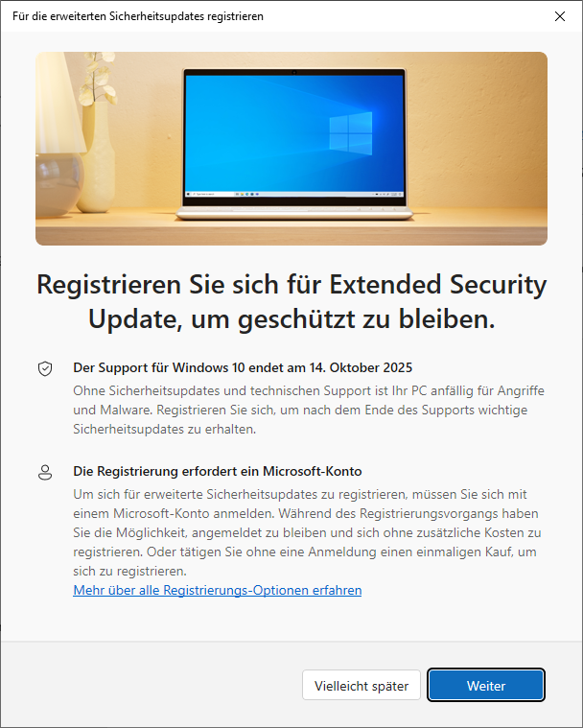
Task: Click the headline line 'Update, um geschützt zu bleiben.'
Action: 291,319
